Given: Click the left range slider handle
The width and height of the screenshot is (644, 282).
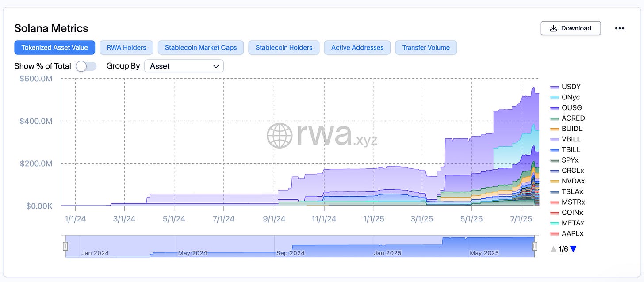Looking at the screenshot, I should 65,246.
